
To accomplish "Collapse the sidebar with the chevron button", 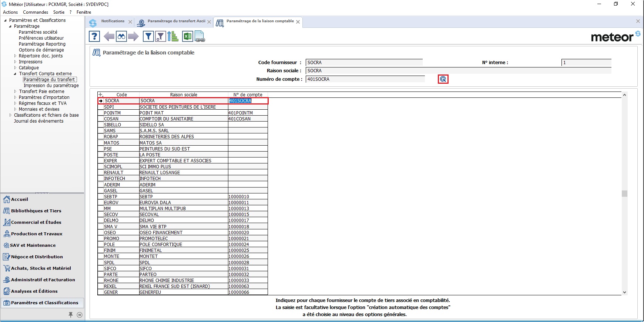I will 80,315.
